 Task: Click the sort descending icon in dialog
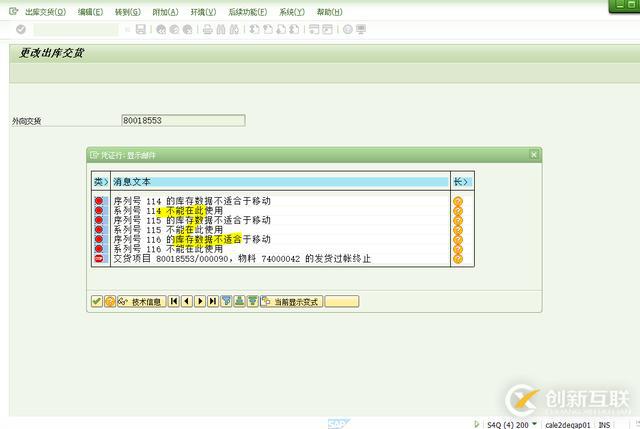[253, 301]
